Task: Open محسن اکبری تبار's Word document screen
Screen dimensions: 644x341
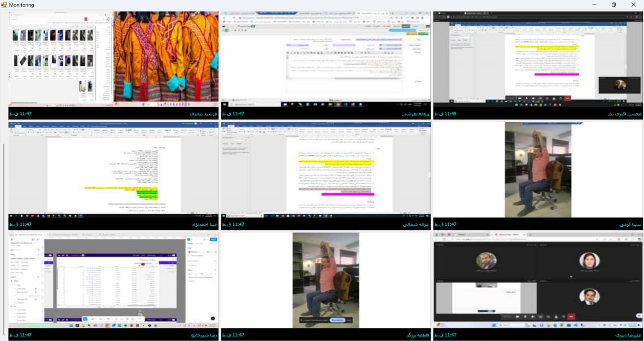Action: 538,59
